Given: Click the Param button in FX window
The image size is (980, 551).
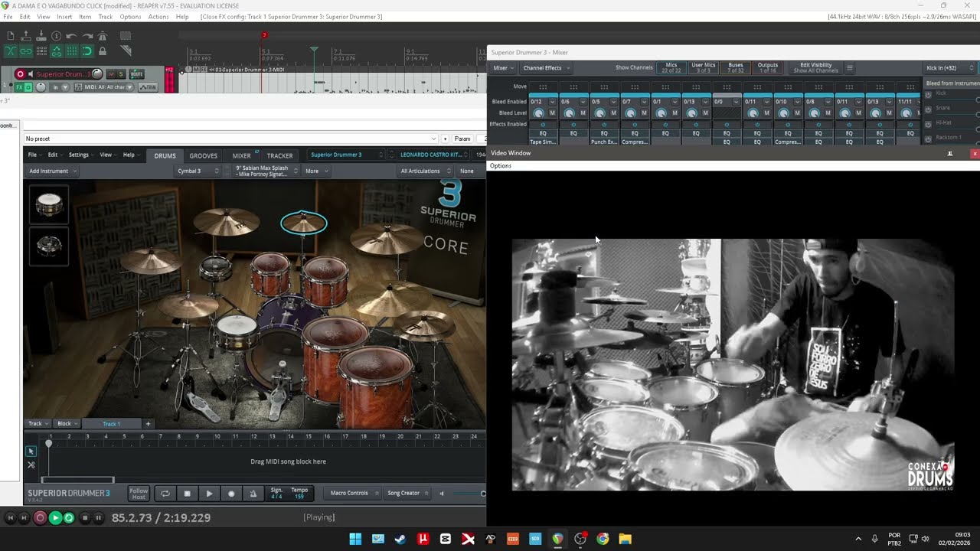Looking at the screenshot, I should (462, 139).
